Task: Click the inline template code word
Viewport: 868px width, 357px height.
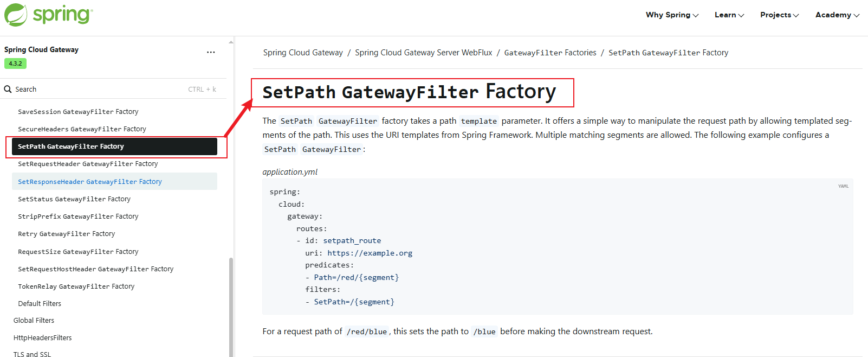Action: 479,121
